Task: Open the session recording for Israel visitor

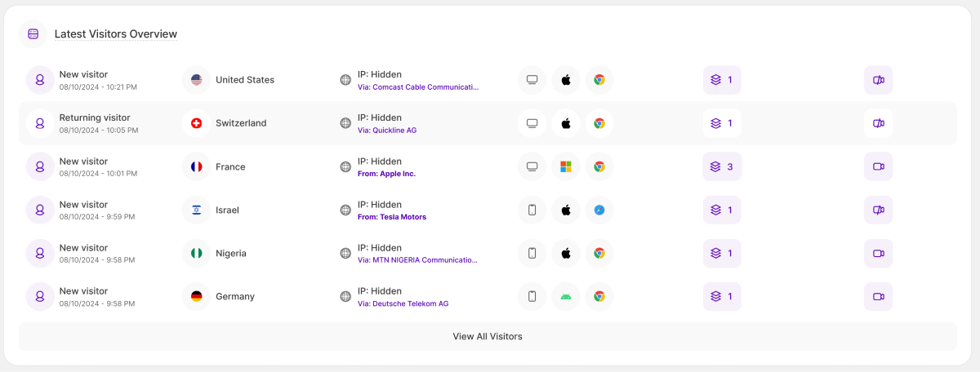Action: coord(878,210)
